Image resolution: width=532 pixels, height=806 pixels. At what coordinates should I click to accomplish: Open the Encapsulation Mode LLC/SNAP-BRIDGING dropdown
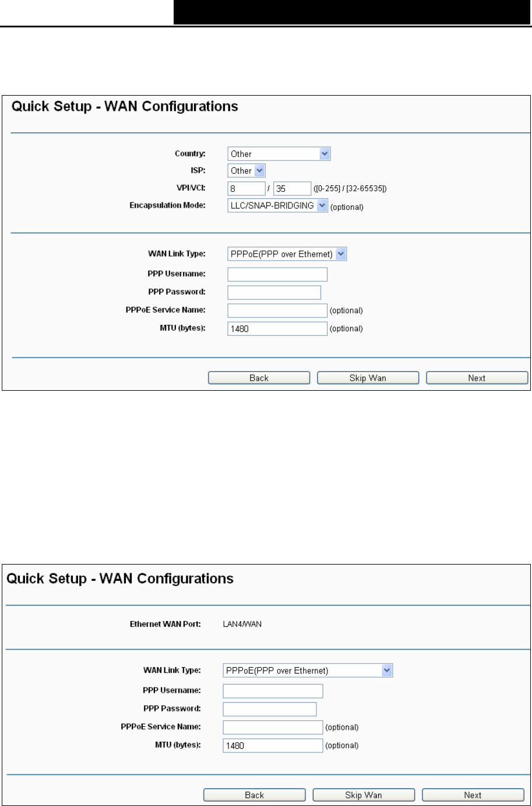pos(278,206)
